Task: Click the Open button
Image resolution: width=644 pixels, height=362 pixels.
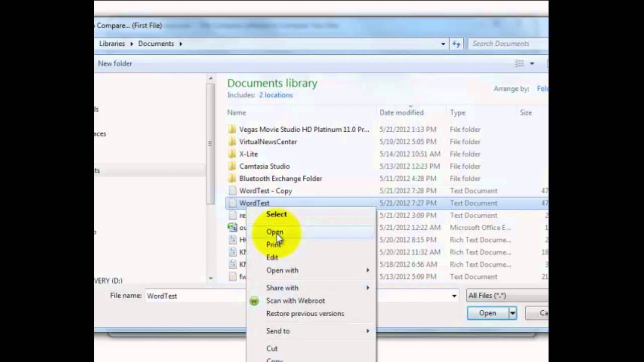Action: point(488,313)
